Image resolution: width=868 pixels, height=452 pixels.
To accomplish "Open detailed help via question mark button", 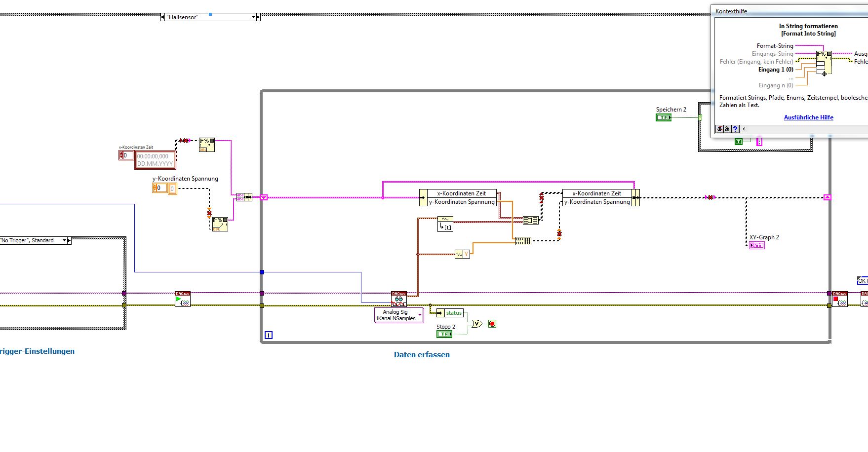I will 735,129.
